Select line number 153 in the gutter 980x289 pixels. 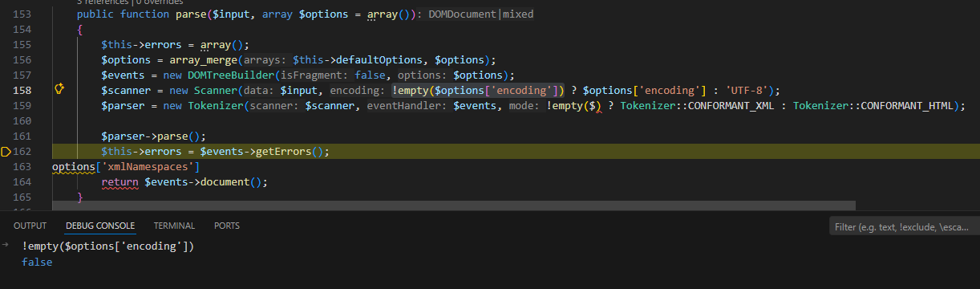[22, 14]
